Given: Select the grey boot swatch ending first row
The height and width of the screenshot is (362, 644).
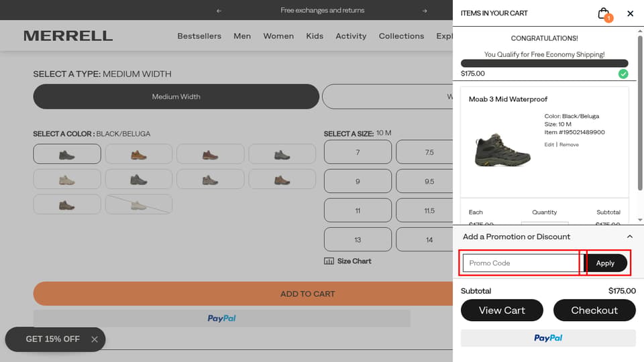Looking at the screenshot, I should click(x=282, y=154).
